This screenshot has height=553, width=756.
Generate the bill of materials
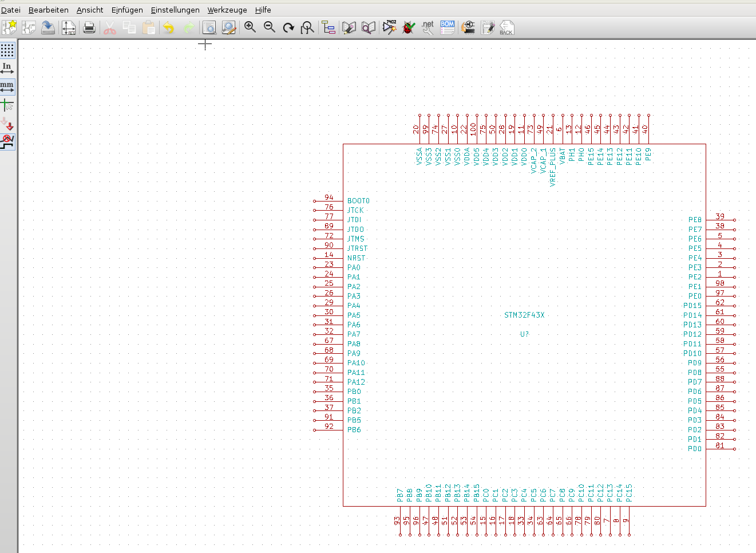point(448,27)
